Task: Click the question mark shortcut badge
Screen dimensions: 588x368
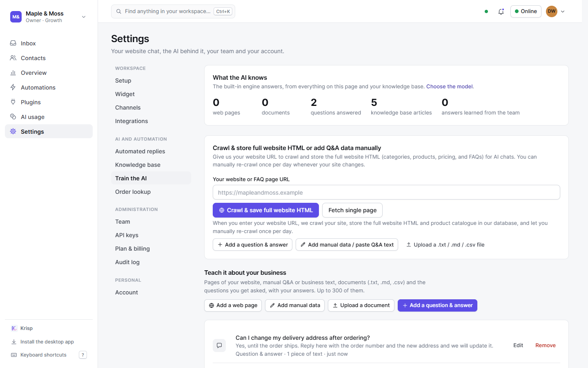Action: point(83,355)
